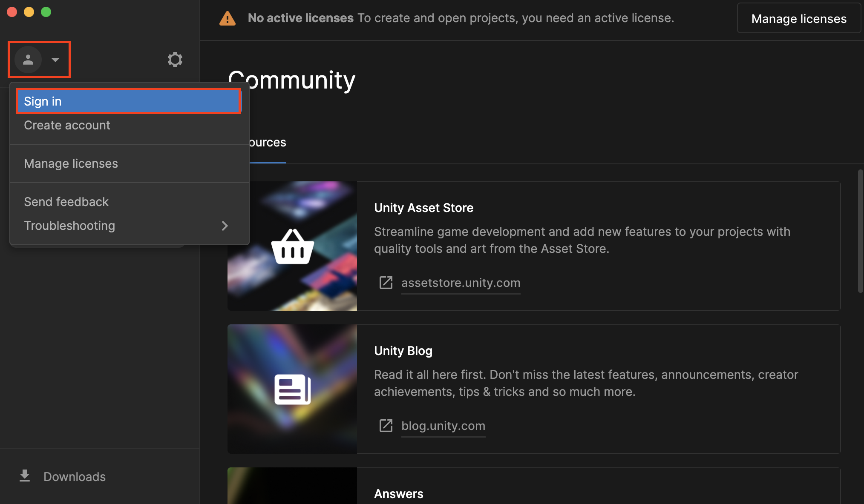864x504 pixels.
Task: Click the warning triangle license icon
Action: pos(228,19)
